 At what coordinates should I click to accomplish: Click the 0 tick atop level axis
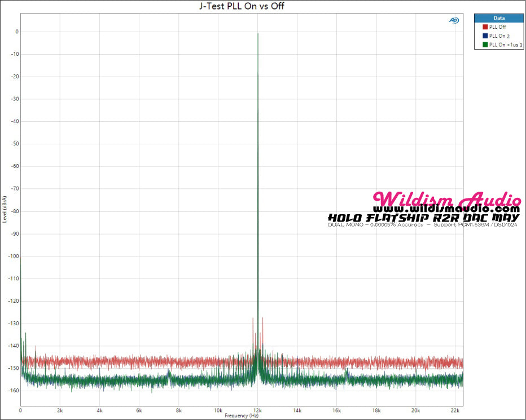(17, 32)
